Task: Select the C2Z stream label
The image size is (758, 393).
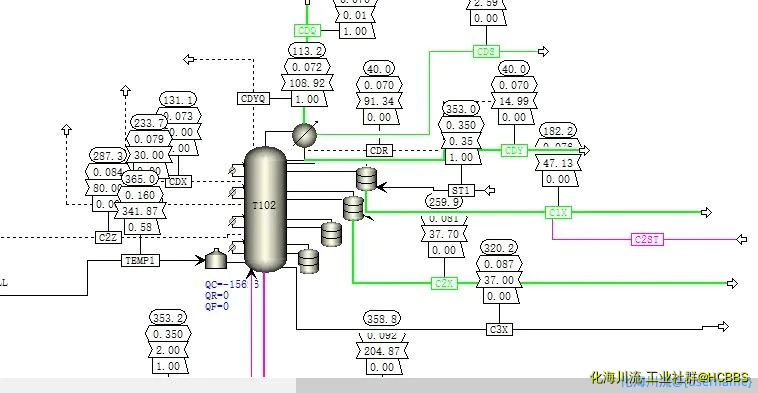Action: (x=108, y=237)
